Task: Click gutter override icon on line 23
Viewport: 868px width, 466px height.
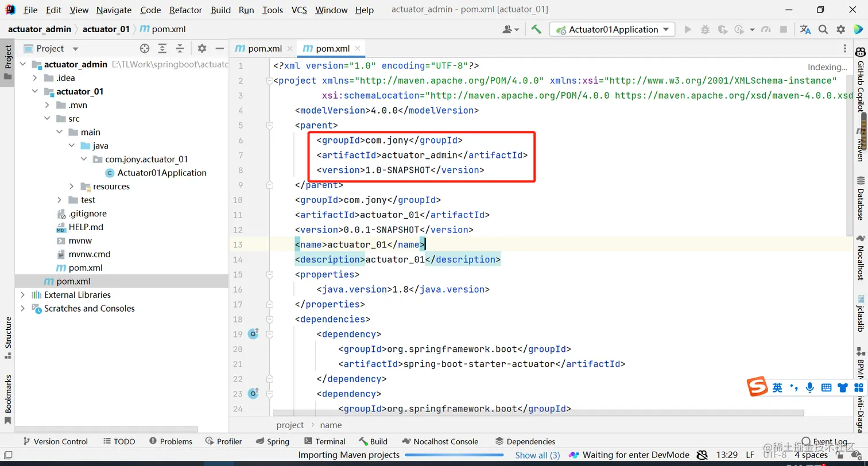Action: pos(253,394)
